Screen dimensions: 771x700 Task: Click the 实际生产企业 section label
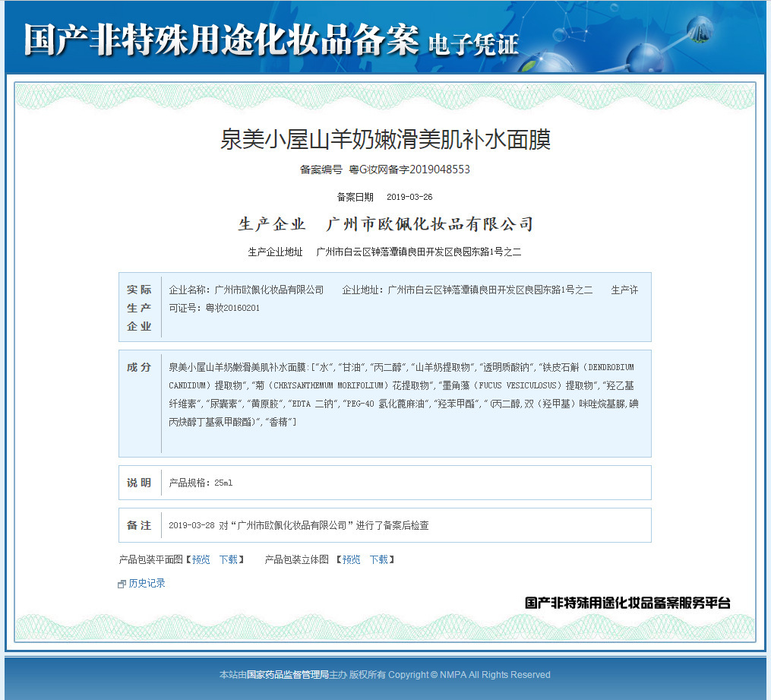[139, 308]
